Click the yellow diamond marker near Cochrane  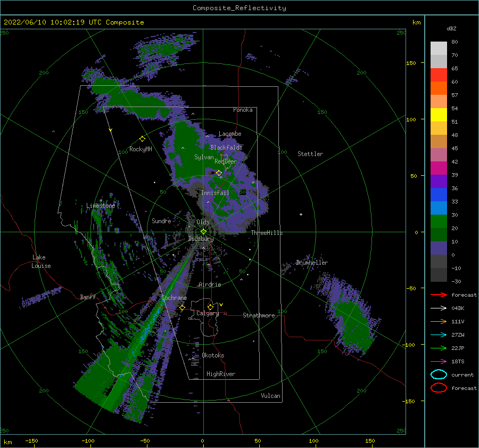pos(182,307)
